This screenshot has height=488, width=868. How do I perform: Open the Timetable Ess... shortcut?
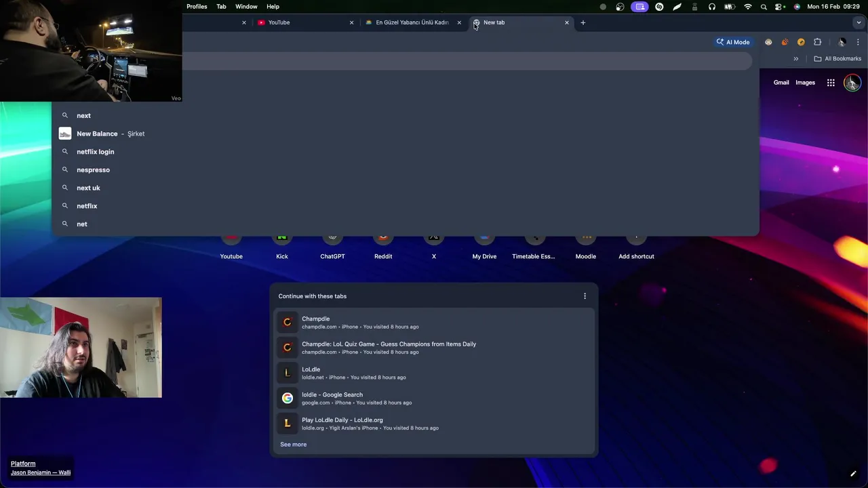pos(534,248)
